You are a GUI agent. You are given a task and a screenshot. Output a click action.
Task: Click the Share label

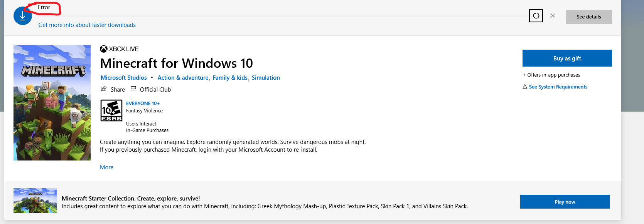(118, 90)
